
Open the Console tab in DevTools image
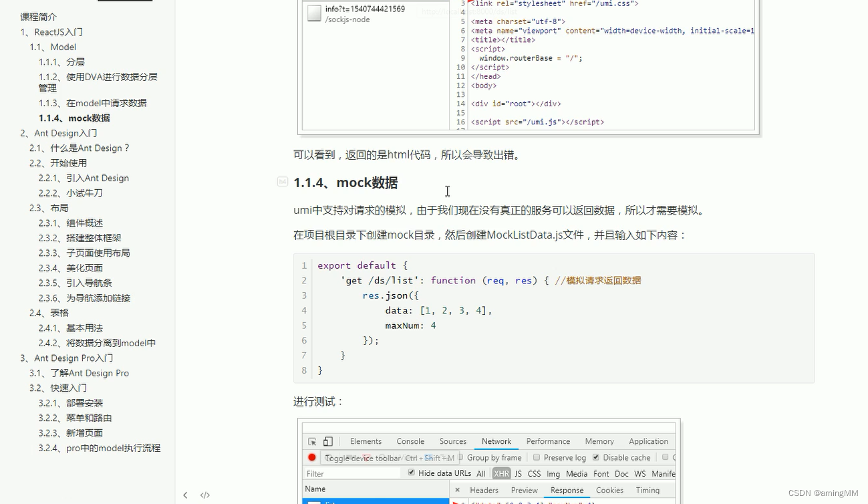[x=410, y=441]
